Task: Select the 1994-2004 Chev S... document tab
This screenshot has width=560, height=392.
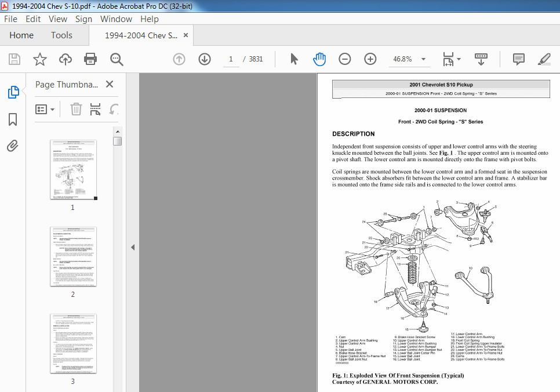Action: [141, 35]
